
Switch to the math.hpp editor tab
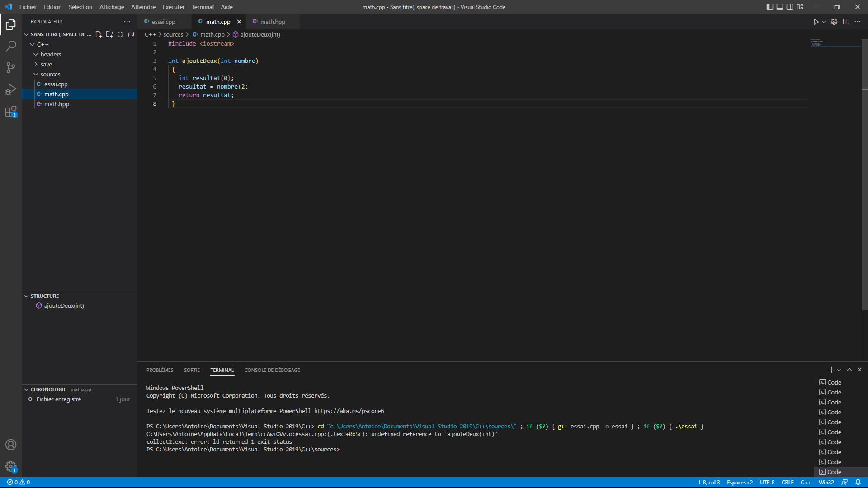tap(273, 22)
